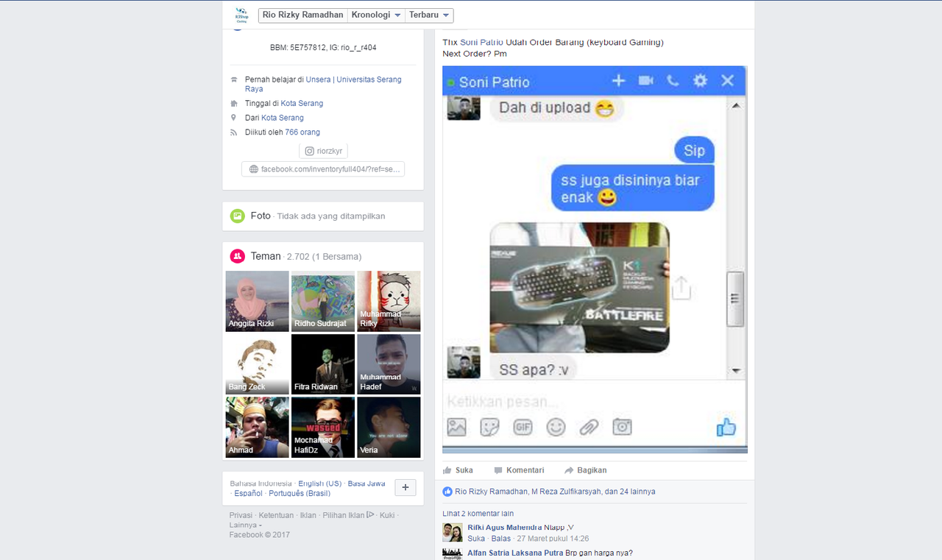Open Kota Serang link after Tinggal di

coord(302,103)
